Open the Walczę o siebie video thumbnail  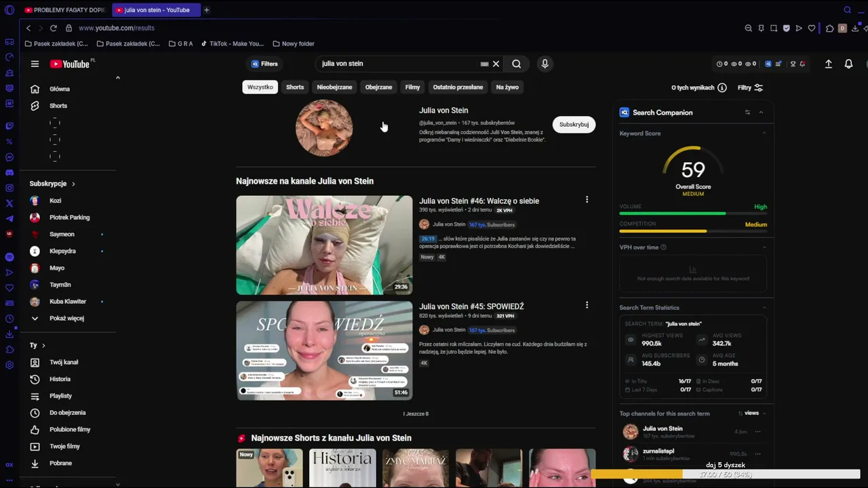(x=324, y=245)
